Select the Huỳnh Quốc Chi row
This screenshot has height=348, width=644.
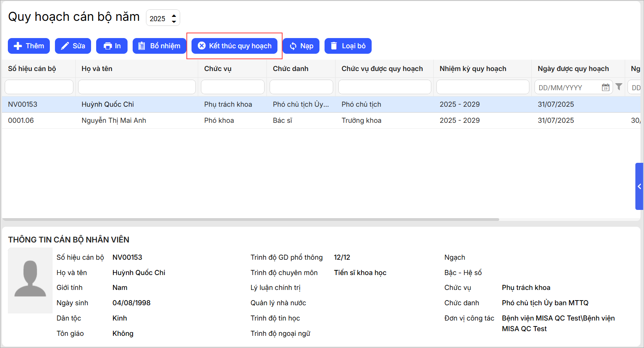coord(108,104)
